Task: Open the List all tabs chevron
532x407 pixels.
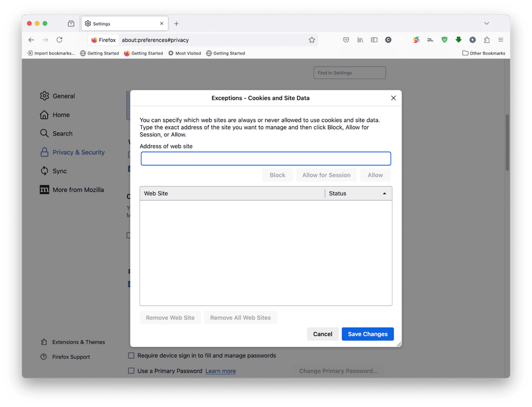Action: coord(486,23)
